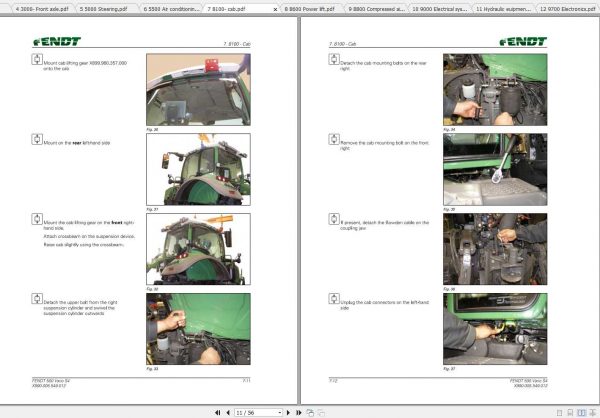The width and height of the screenshot is (600, 418).
Task: Click the Fendt logo on the left page
Action: click(x=57, y=41)
